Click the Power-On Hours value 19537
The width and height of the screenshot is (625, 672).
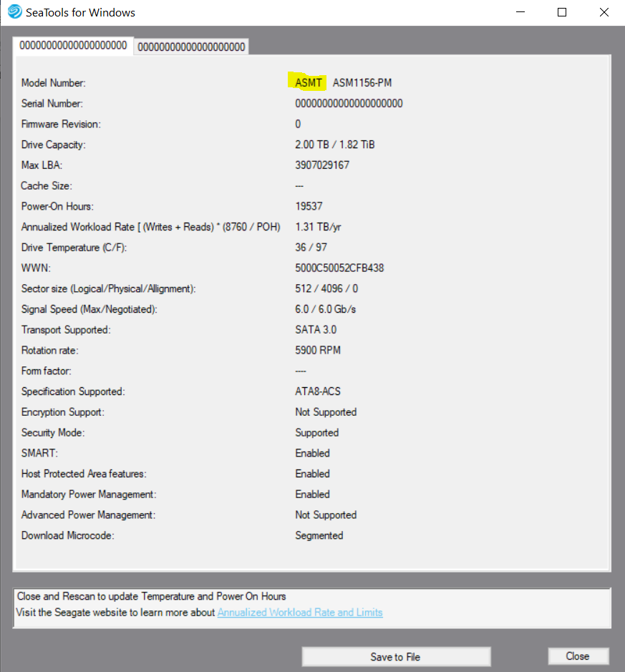(x=309, y=206)
